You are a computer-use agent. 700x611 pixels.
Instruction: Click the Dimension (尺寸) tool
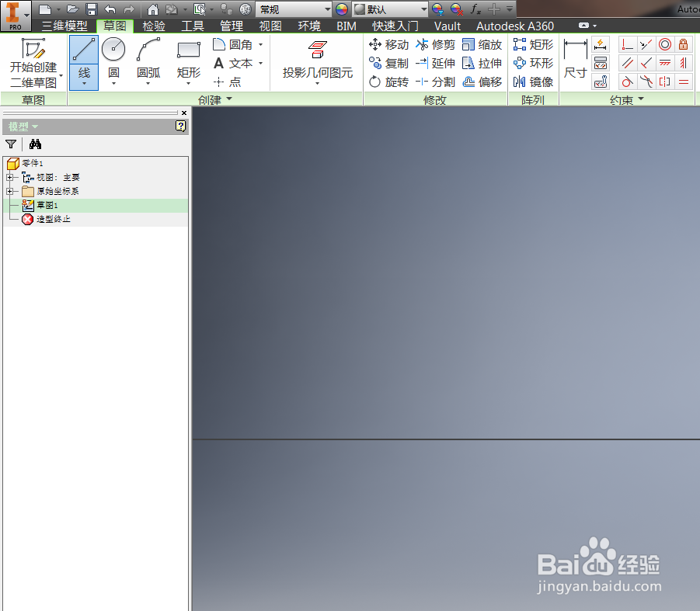[575, 59]
